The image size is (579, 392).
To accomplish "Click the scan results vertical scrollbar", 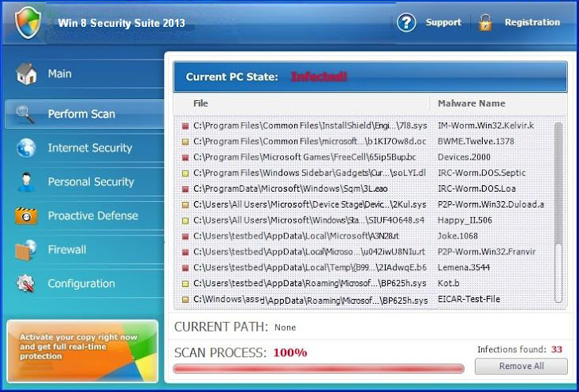I will [x=558, y=212].
